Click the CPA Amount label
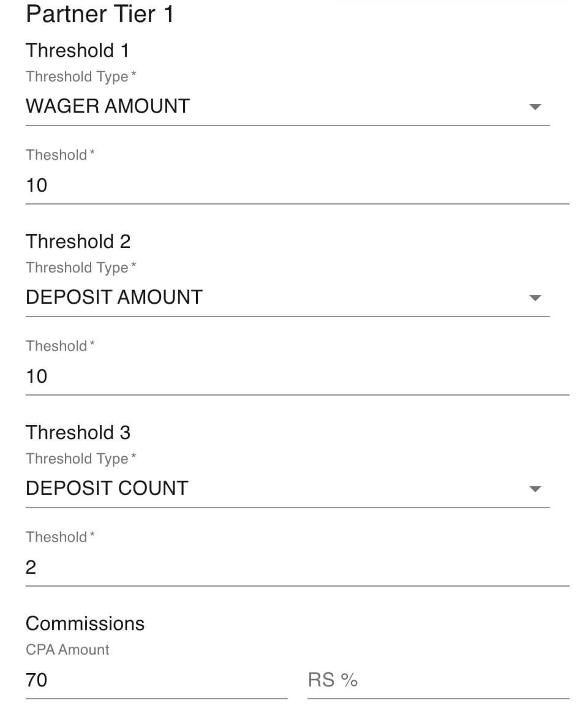 pos(67,650)
